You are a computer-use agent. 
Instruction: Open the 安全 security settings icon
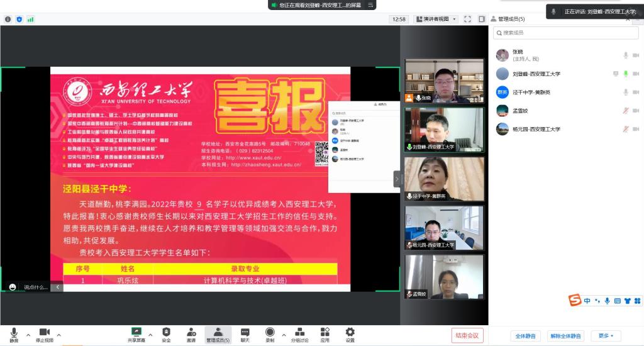tap(166, 333)
